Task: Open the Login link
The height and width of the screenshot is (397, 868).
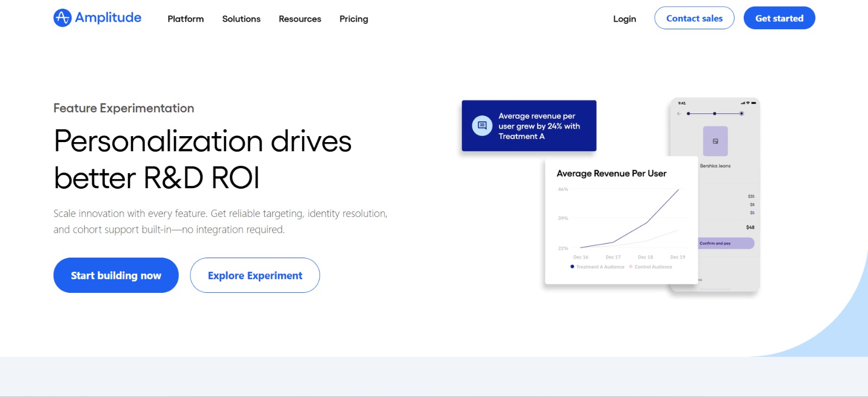Action: 624,19
